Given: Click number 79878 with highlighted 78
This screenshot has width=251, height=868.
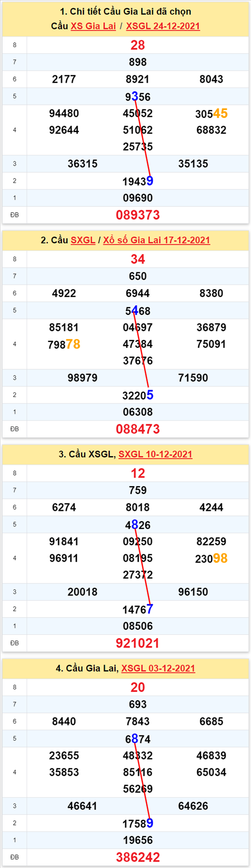Looking at the screenshot, I should pos(64,345).
